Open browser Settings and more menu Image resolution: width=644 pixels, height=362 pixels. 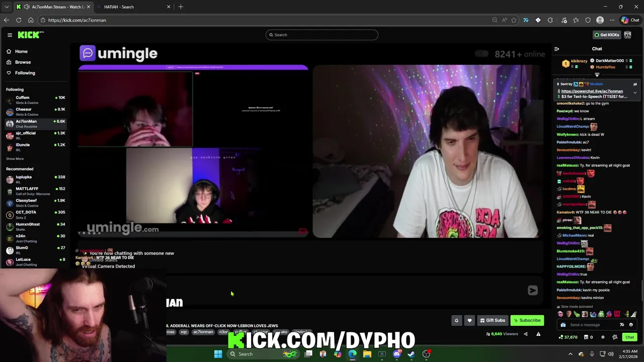click(612, 20)
